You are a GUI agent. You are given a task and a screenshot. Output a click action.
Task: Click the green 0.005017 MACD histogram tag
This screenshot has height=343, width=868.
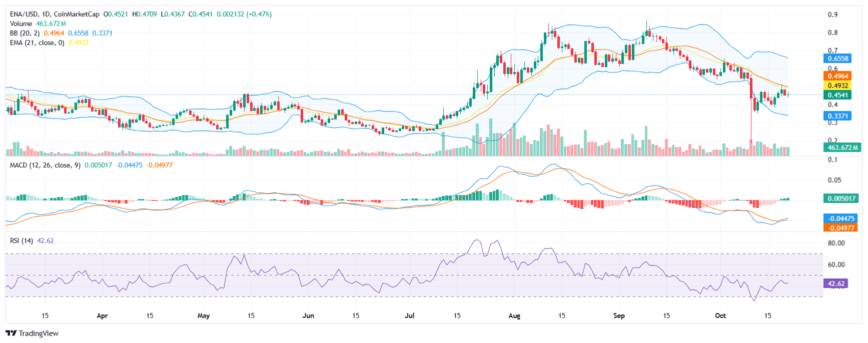(x=841, y=198)
